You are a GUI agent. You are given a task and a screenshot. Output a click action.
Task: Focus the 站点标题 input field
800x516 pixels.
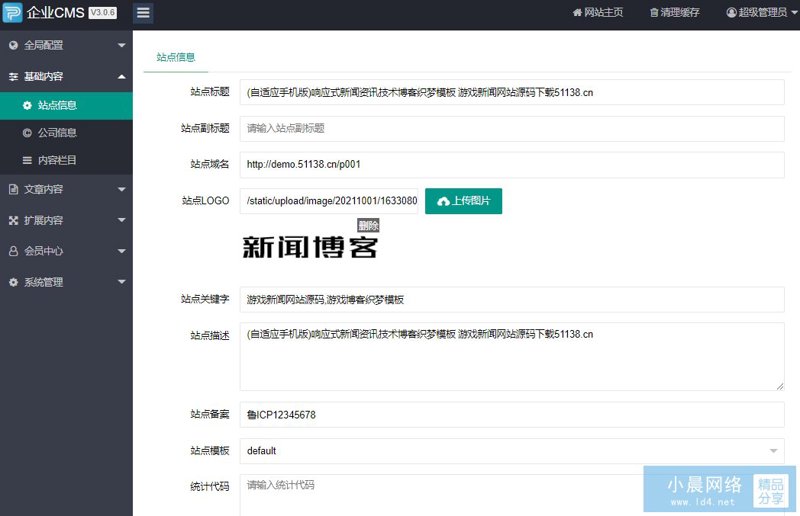(512, 92)
